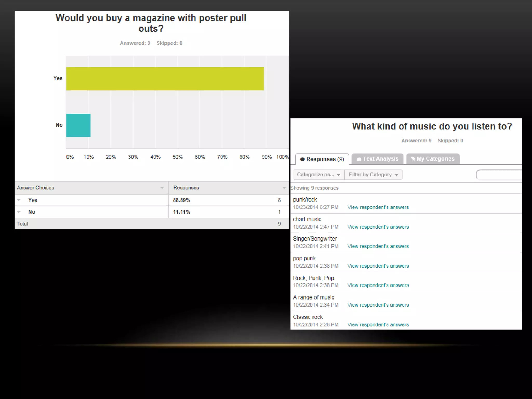View respondent's answers for Classic rock

[378, 325]
